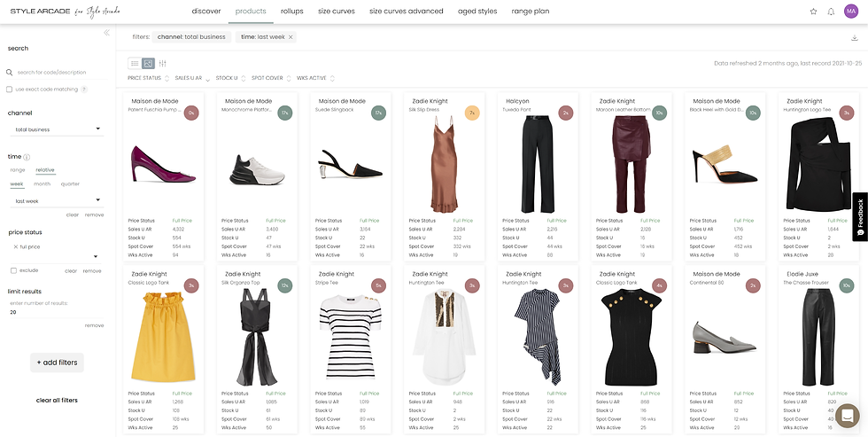868x437 pixels.
Task: Click the Style Arcade logo
Action: pyautogui.click(x=66, y=11)
